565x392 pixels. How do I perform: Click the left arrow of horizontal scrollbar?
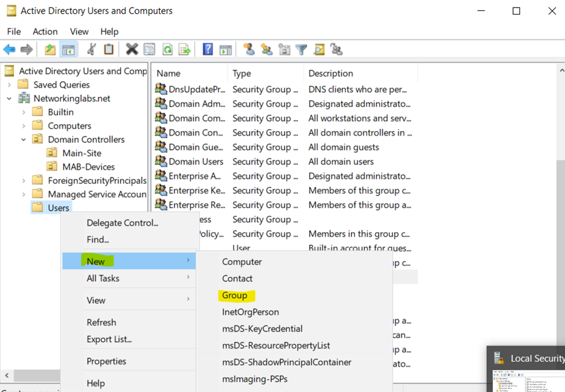click(6, 375)
